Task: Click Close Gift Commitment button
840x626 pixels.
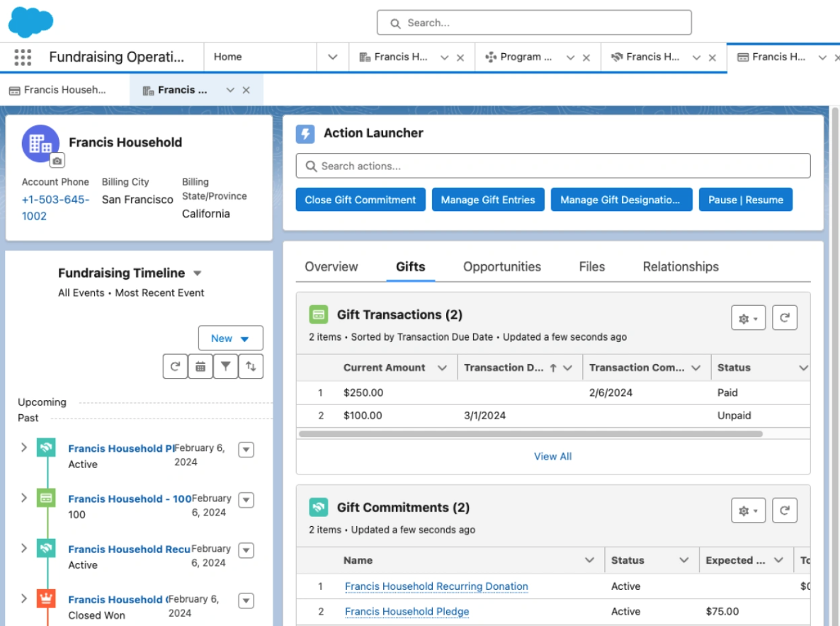Action: [361, 200]
